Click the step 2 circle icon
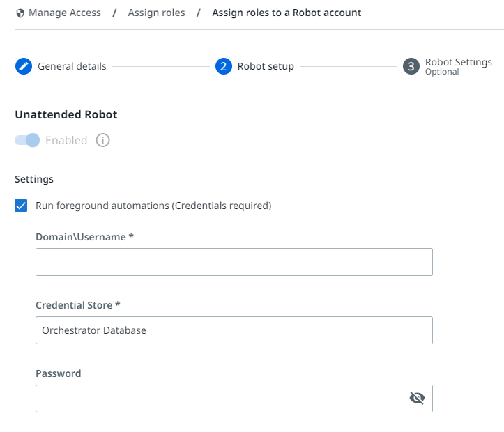 click(224, 66)
